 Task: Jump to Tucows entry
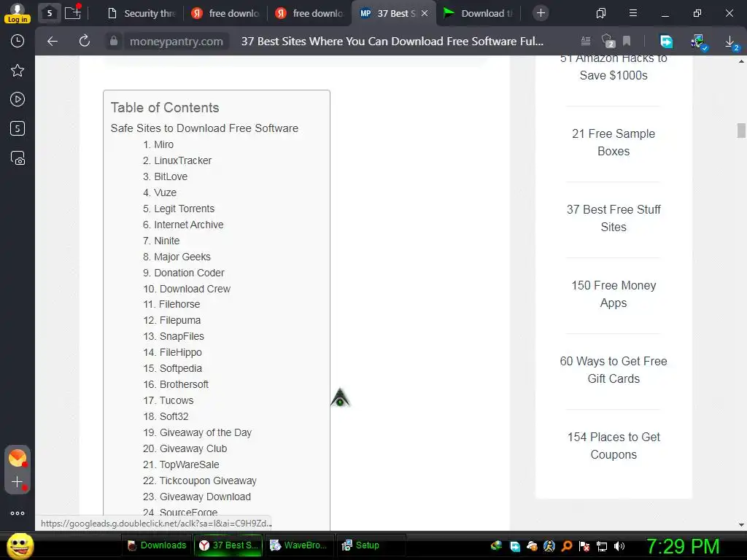(x=177, y=400)
